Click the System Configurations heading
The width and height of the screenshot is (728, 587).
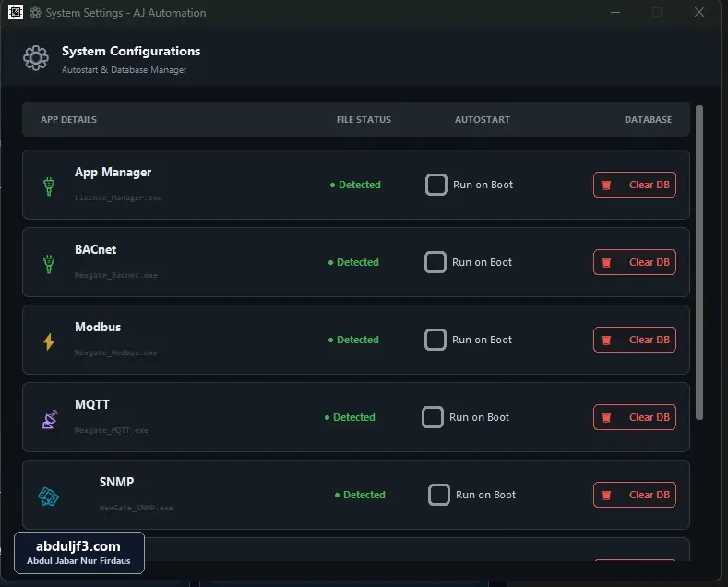[131, 51]
